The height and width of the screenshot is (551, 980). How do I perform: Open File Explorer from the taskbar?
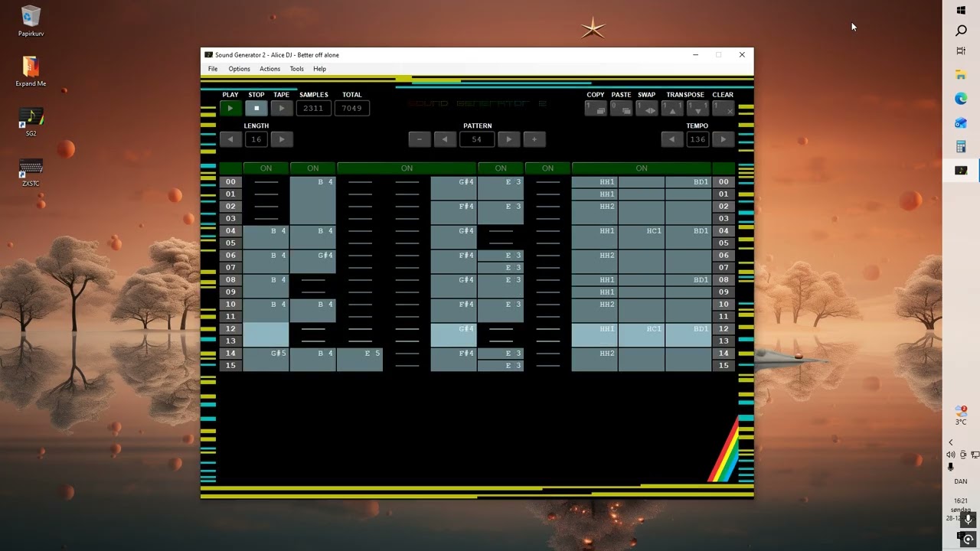(961, 75)
